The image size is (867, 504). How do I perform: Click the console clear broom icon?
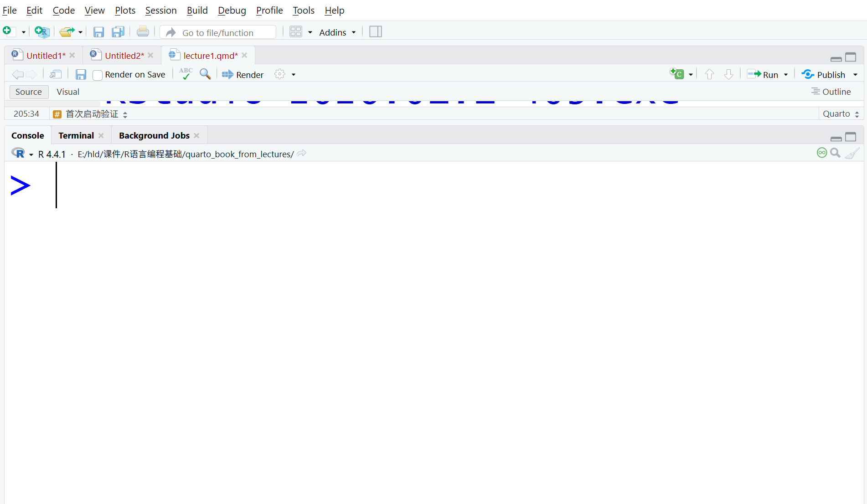coord(852,154)
